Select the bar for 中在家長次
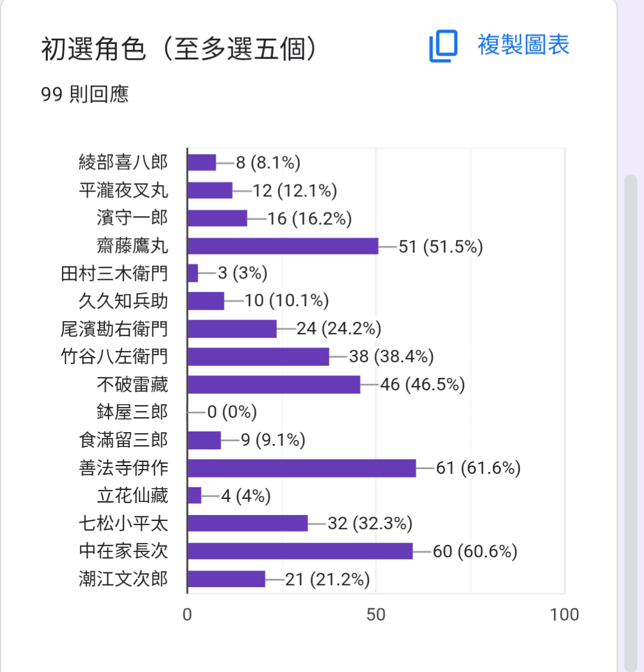The width and height of the screenshot is (644, 672). tap(300, 551)
